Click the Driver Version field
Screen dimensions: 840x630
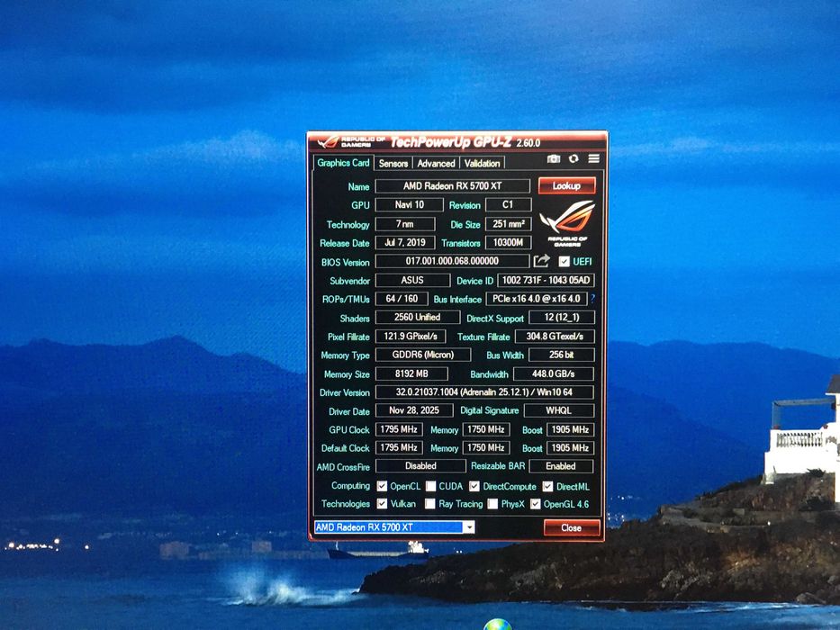pyautogui.click(x=484, y=392)
